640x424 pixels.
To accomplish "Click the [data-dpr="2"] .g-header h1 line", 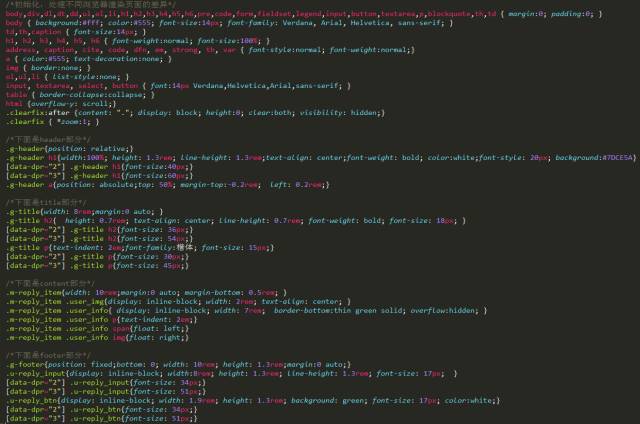I will coord(99,166).
